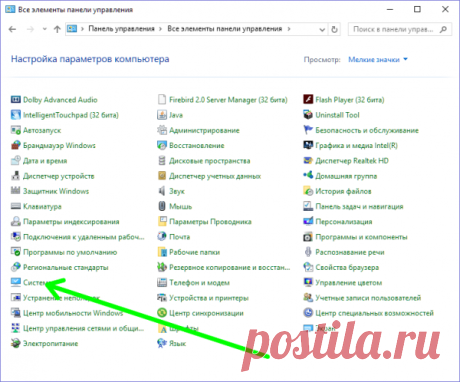This screenshot has height=382, width=460.
Task: Expand chevron after Панель управления breadcrumb
Action: [x=160, y=29]
